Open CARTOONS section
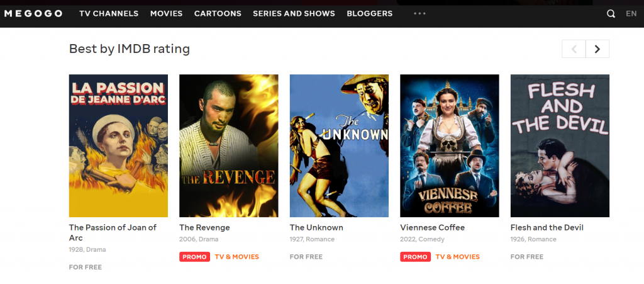 click(218, 14)
